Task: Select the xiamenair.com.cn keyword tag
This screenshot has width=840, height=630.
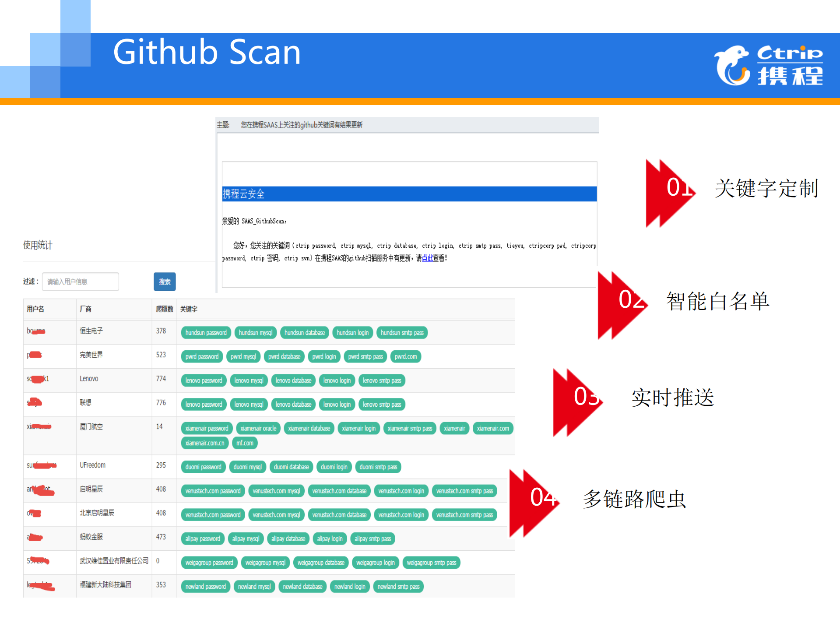Action: [x=204, y=443]
